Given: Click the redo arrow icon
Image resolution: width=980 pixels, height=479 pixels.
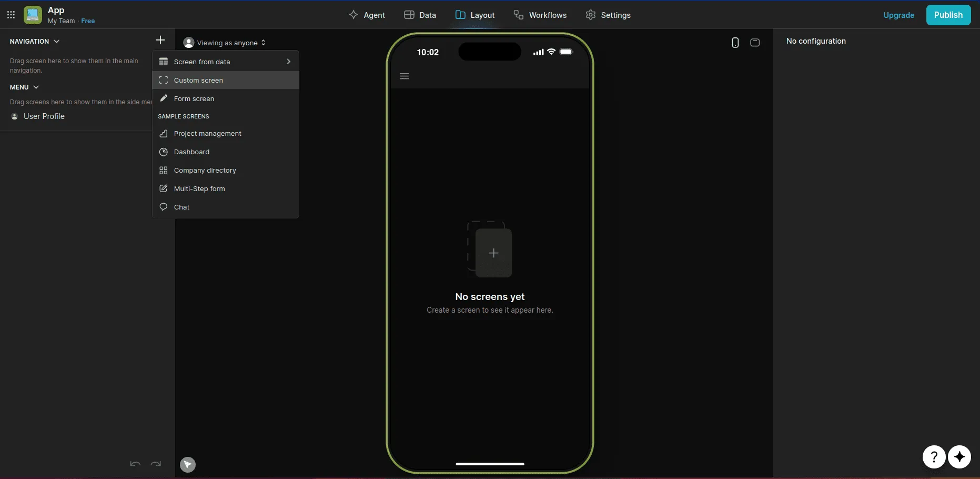Looking at the screenshot, I should pyautogui.click(x=156, y=464).
